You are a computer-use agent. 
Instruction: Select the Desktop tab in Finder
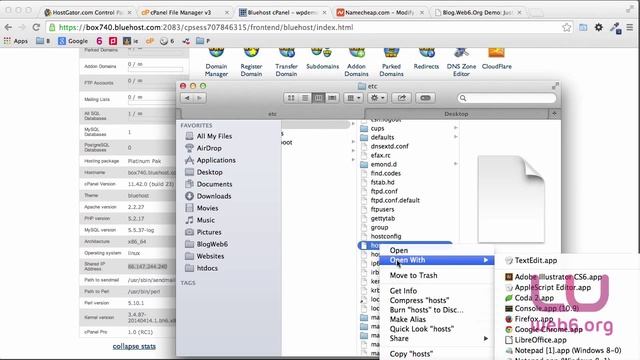(x=456, y=114)
